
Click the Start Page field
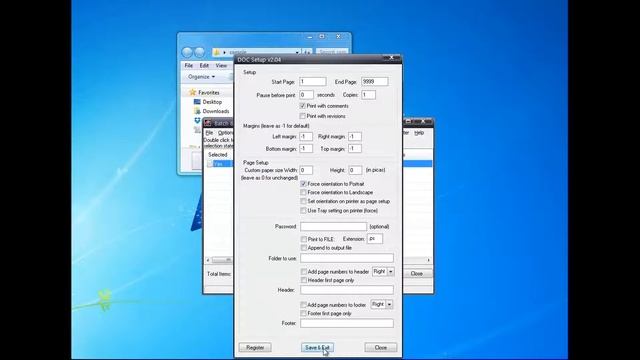(x=313, y=82)
